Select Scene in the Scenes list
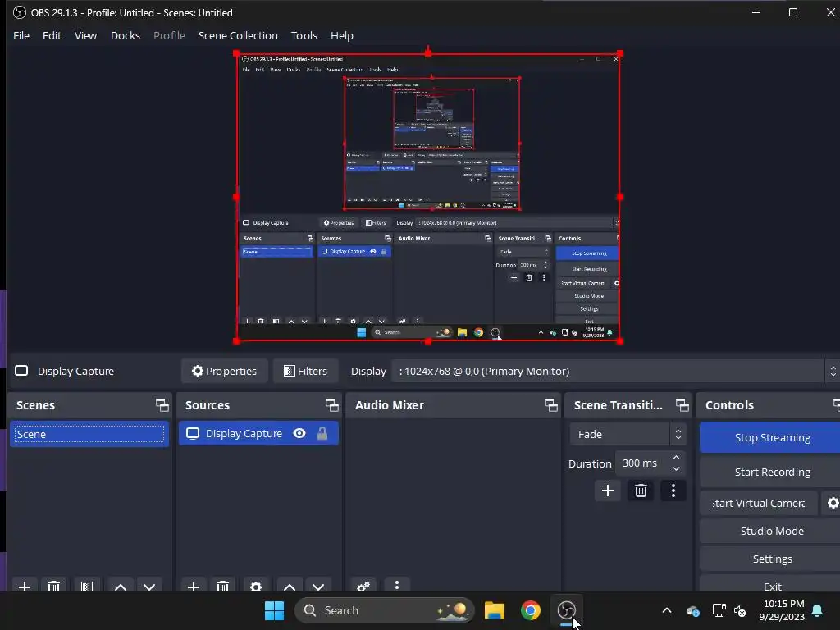840x630 pixels. (x=89, y=434)
